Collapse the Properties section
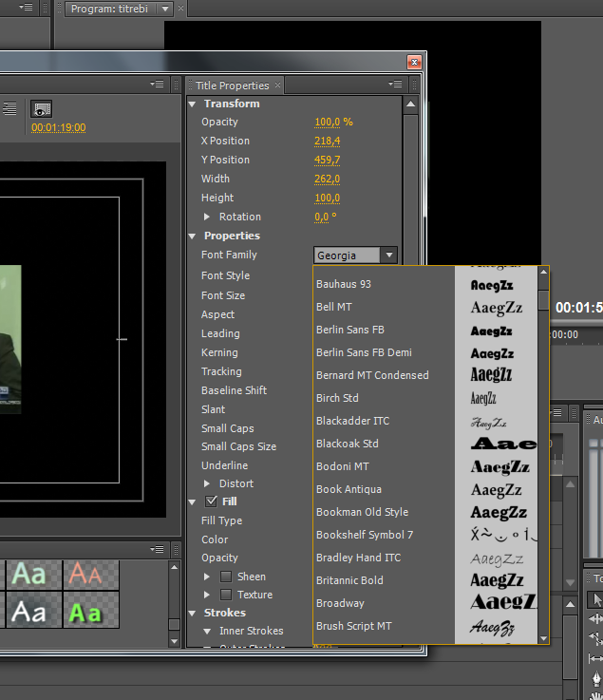603x700 pixels. click(x=193, y=236)
